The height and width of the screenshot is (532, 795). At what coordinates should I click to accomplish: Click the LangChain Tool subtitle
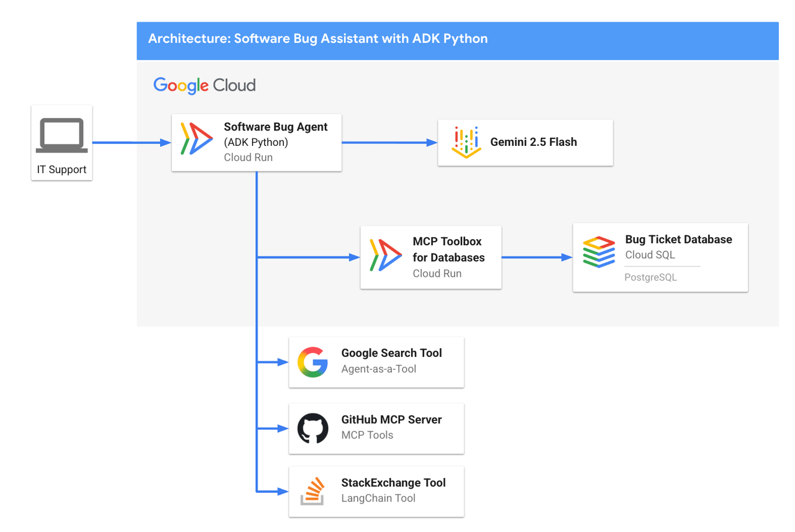(x=378, y=498)
